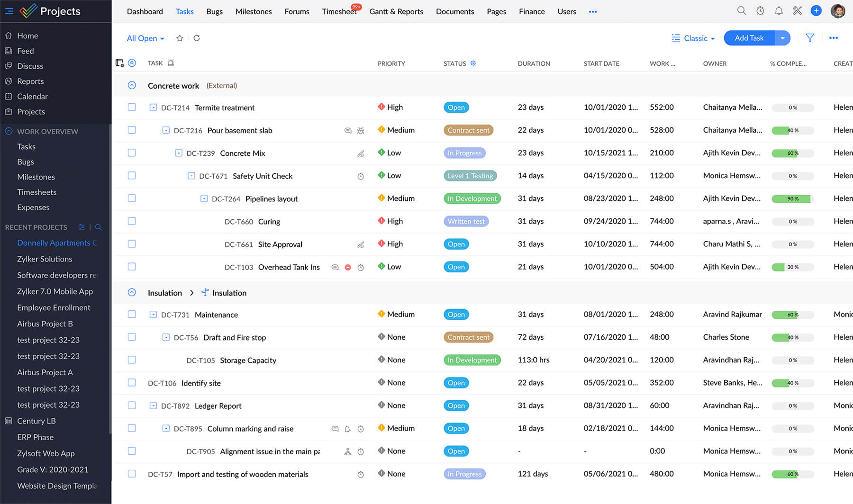
Task: Click the timer stopwatch icon in header
Action: click(x=760, y=11)
